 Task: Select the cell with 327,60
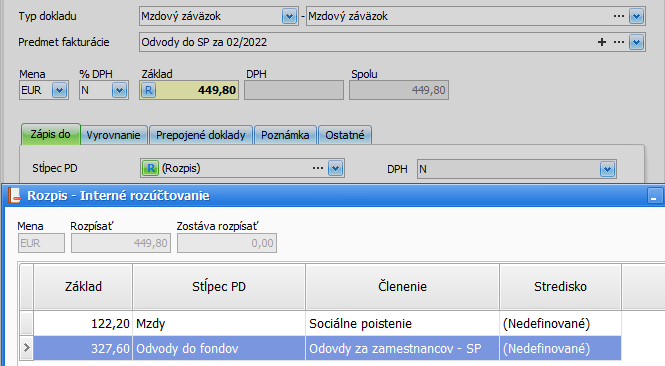click(83, 348)
